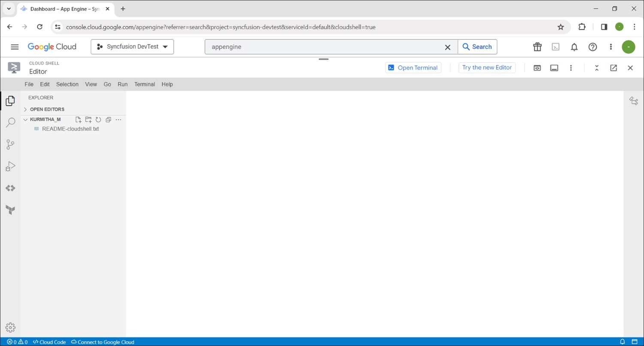Screen dimensions: 644x346
Task: Open the Manage settings gear icon
Action: tap(10, 328)
